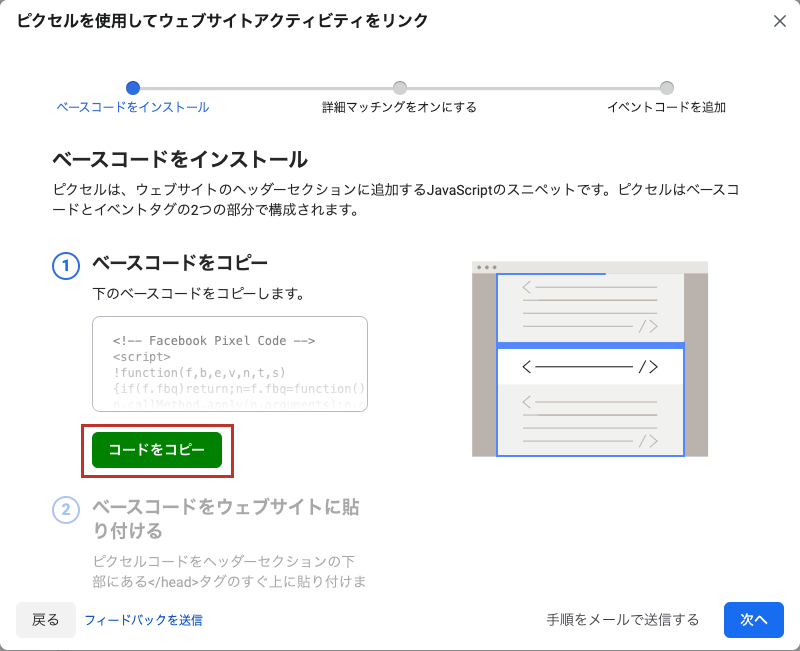Select the 詳細マッチングをオンにする step label
The image size is (800, 651).
click(x=399, y=107)
